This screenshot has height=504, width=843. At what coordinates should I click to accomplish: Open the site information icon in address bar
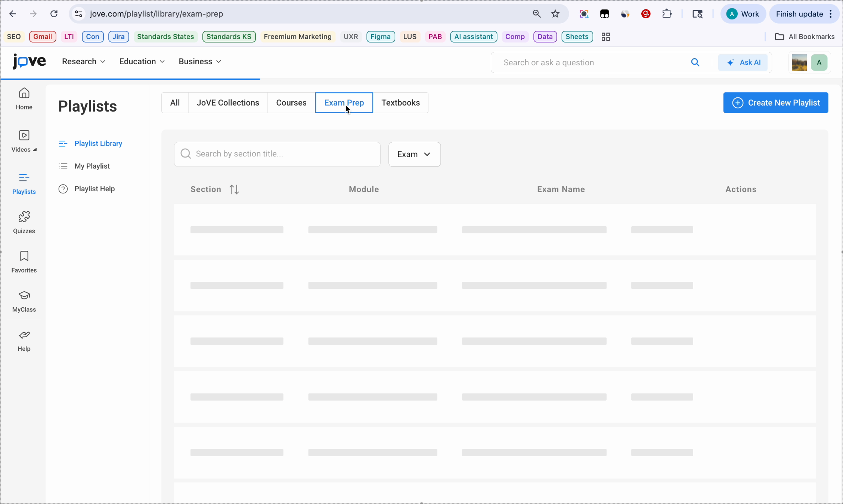pos(78,14)
